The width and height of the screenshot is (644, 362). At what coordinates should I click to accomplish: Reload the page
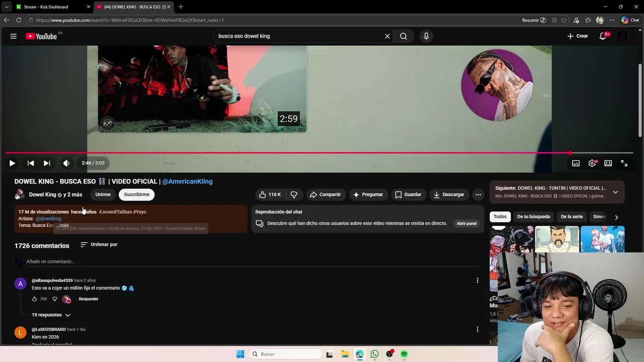pos(19,20)
